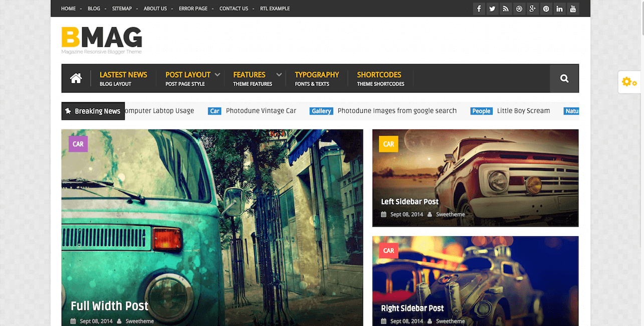Open the Google Plus social icon
644x326 pixels.
point(532,9)
